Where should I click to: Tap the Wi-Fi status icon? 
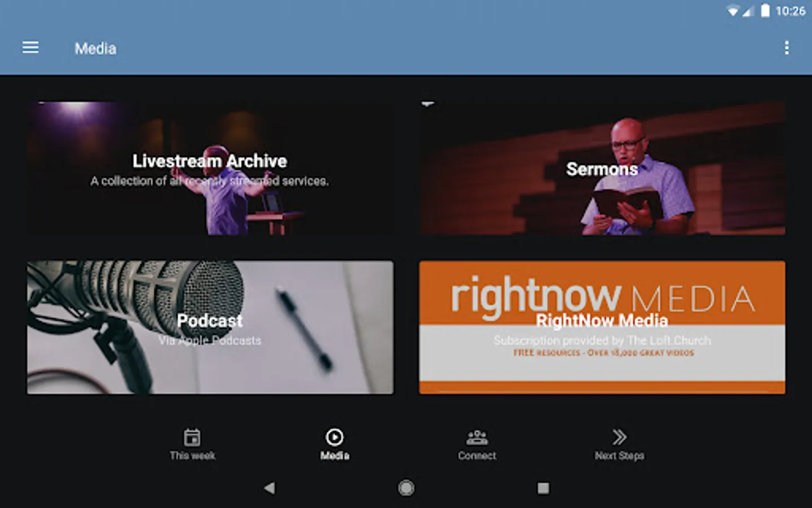coord(732,11)
